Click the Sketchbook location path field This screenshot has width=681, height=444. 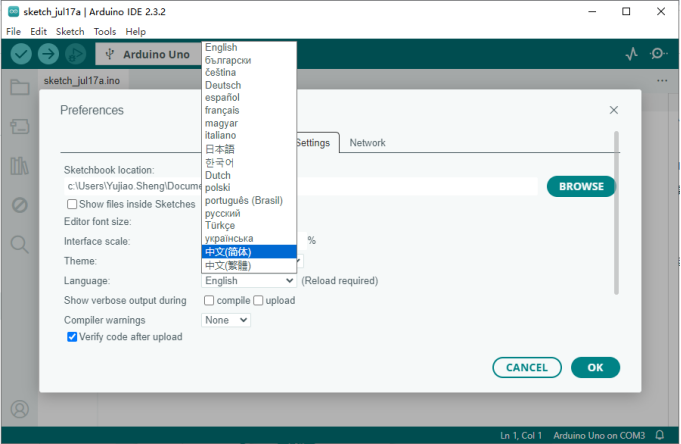click(x=301, y=186)
